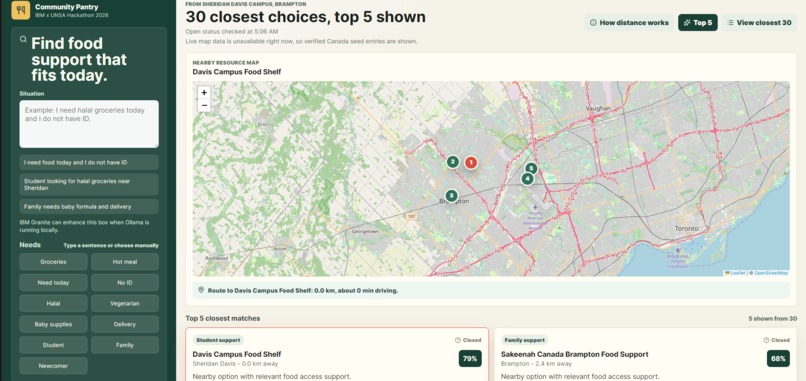This screenshot has height=381, width=806.
Task: Click the 'Davis Campus Food Shelf' map panel title
Action: coord(237,72)
